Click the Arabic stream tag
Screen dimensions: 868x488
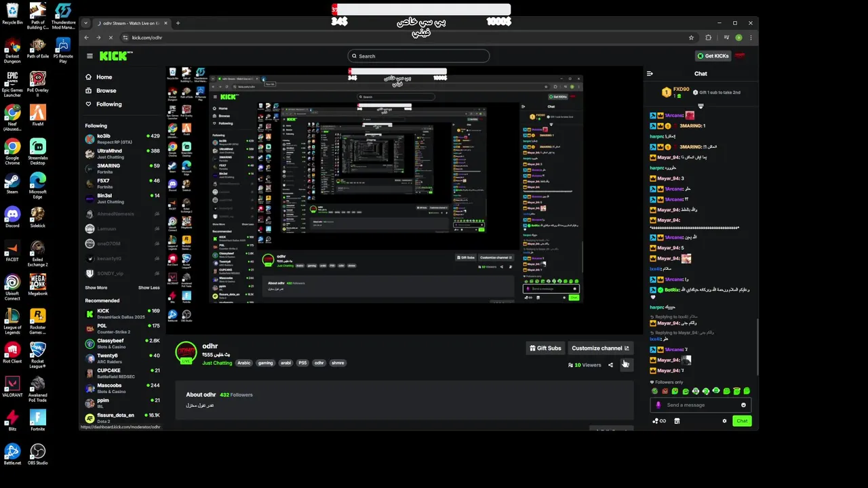(244, 363)
